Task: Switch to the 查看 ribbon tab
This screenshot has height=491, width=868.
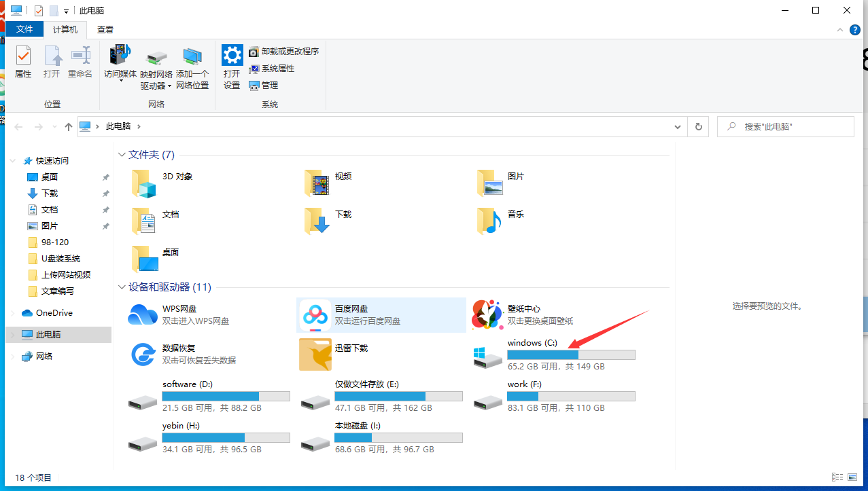Action: pyautogui.click(x=105, y=30)
